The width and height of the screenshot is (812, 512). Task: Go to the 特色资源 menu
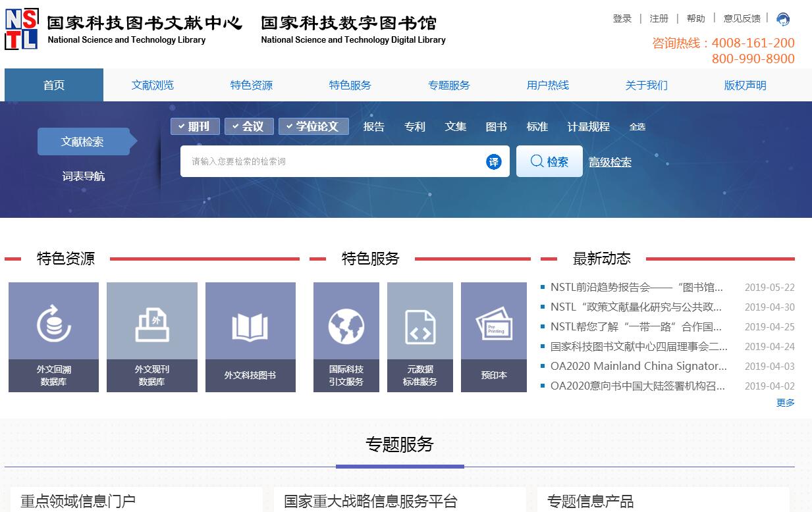pos(252,86)
